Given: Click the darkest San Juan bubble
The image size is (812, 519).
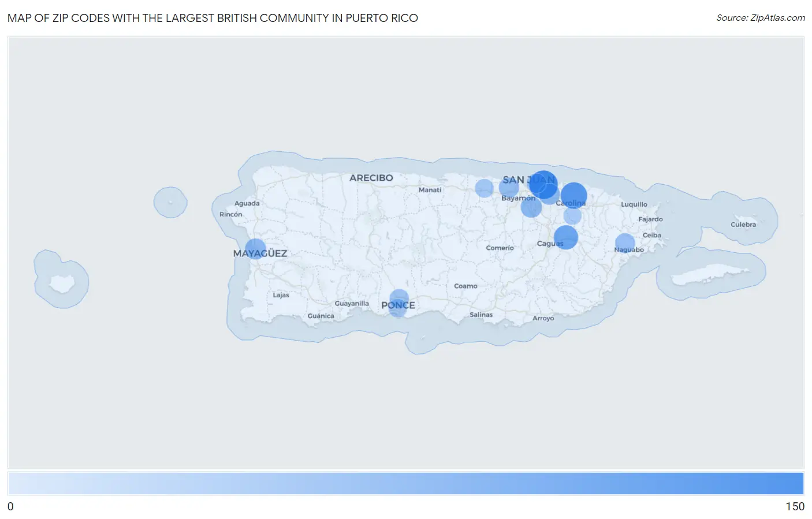Looking at the screenshot, I should pyautogui.click(x=543, y=185).
